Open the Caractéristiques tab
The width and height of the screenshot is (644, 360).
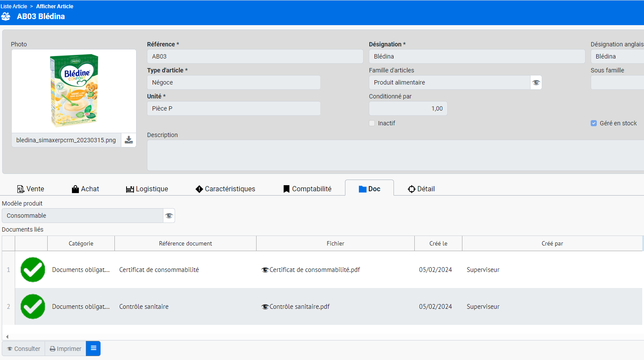225,189
